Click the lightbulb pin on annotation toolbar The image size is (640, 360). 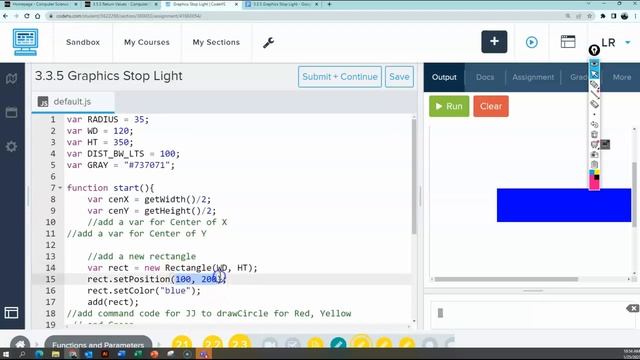tap(594, 50)
